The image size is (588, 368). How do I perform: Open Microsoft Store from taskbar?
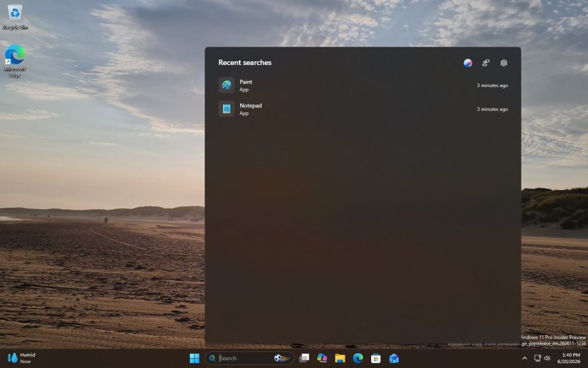click(375, 358)
